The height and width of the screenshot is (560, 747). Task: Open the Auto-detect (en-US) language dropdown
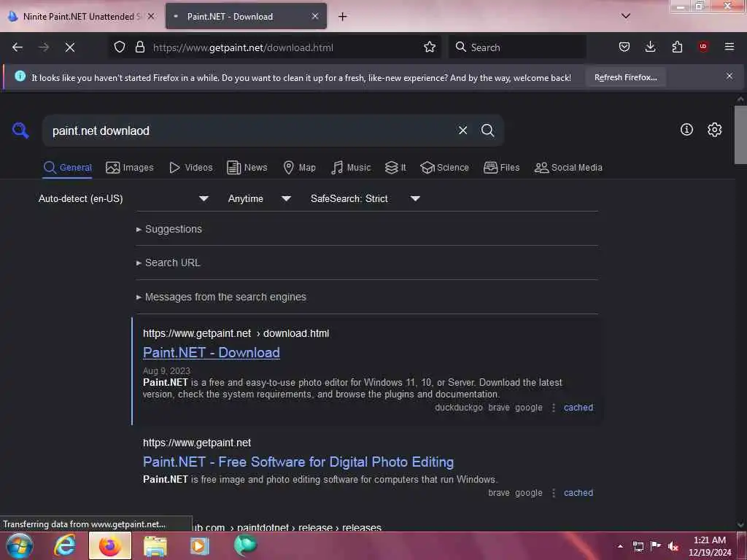[x=123, y=198]
